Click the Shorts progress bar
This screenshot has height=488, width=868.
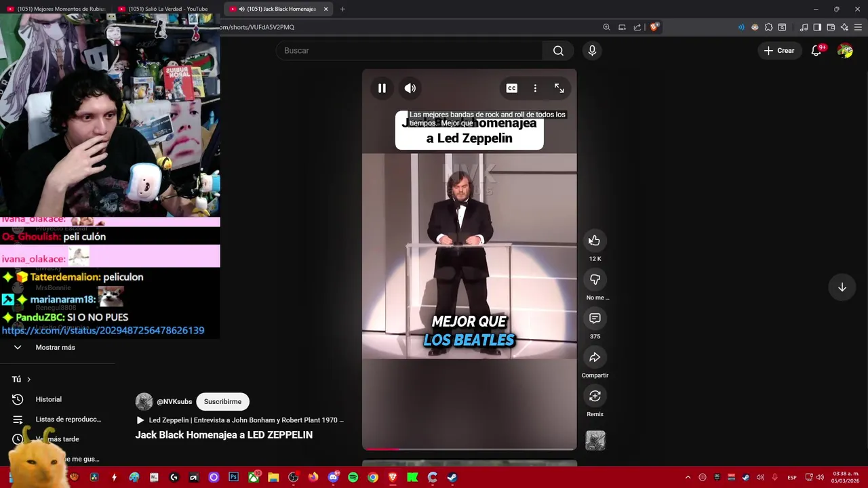pyautogui.click(x=469, y=448)
